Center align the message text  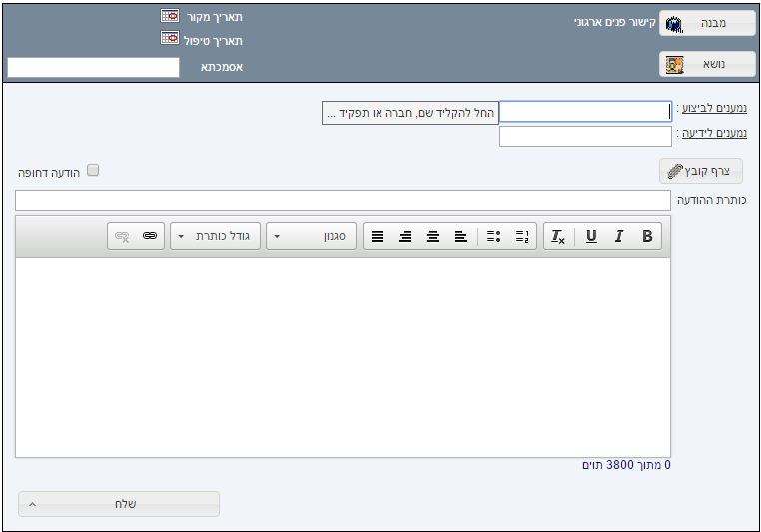click(x=433, y=237)
